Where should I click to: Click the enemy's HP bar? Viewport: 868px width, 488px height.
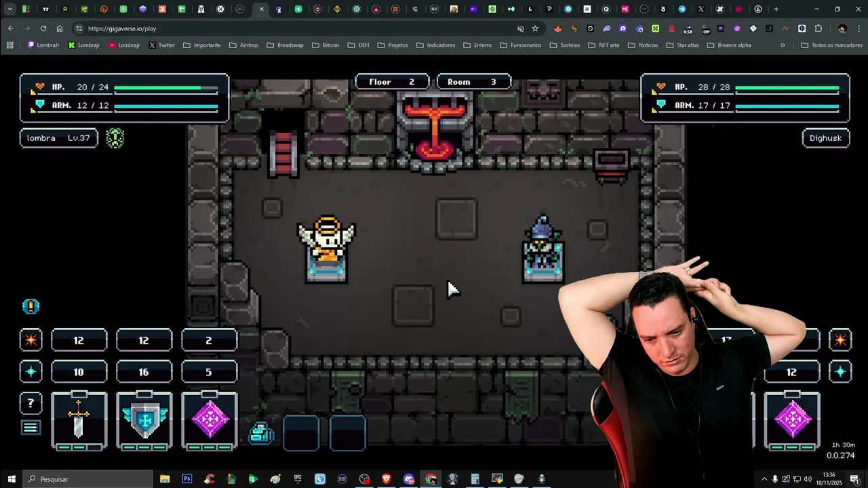(787, 87)
